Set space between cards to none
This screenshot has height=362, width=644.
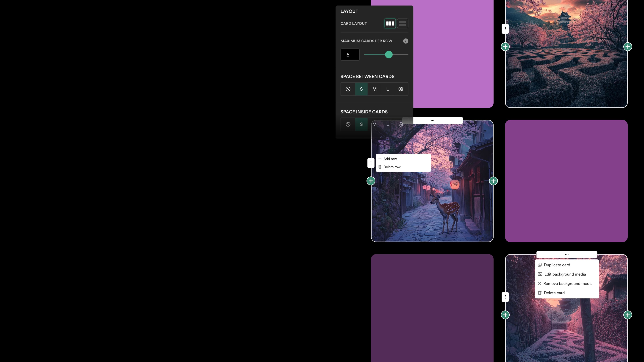(x=348, y=89)
